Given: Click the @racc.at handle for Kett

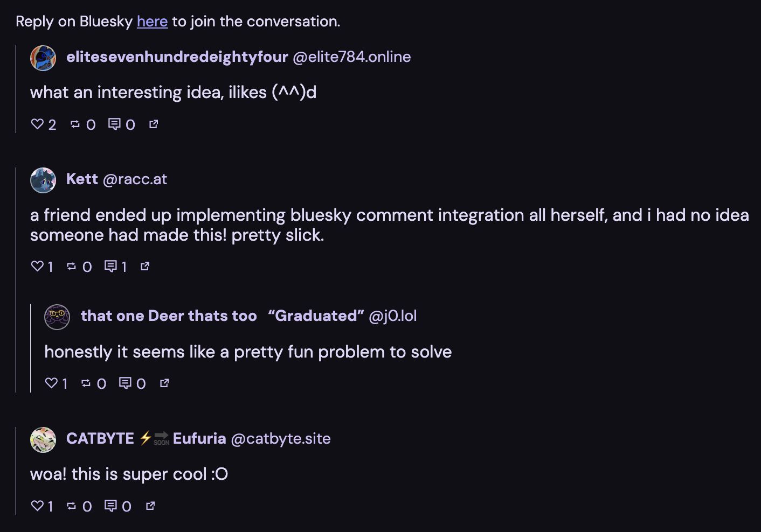Looking at the screenshot, I should pos(134,179).
